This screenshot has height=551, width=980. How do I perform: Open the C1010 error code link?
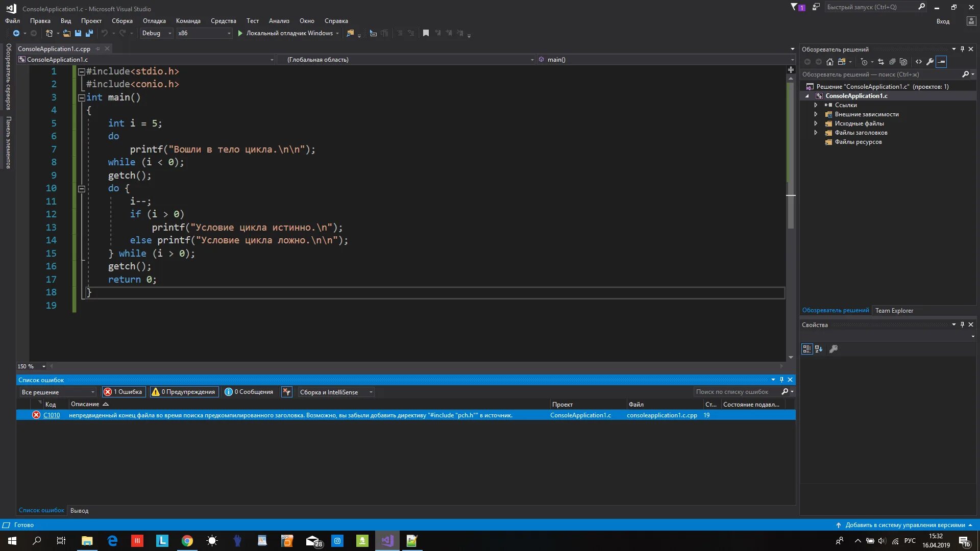(52, 415)
